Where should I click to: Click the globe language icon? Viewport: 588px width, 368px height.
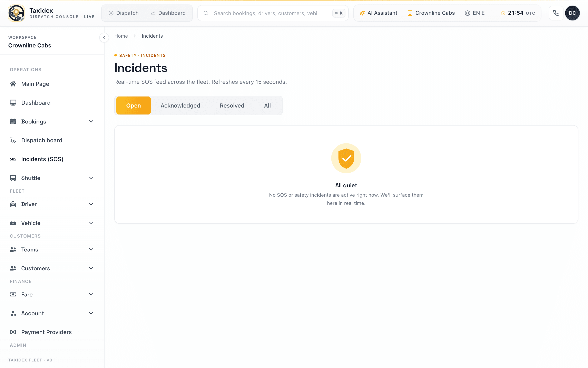(x=467, y=13)
